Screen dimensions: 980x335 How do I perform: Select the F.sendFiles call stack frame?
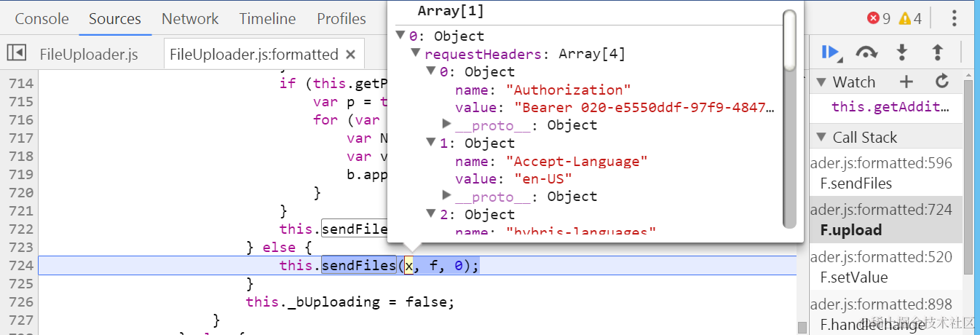(885, 173)
